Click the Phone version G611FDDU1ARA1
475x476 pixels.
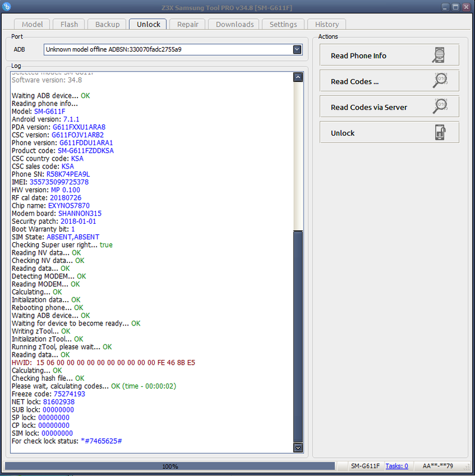click(x=86, y=143)
